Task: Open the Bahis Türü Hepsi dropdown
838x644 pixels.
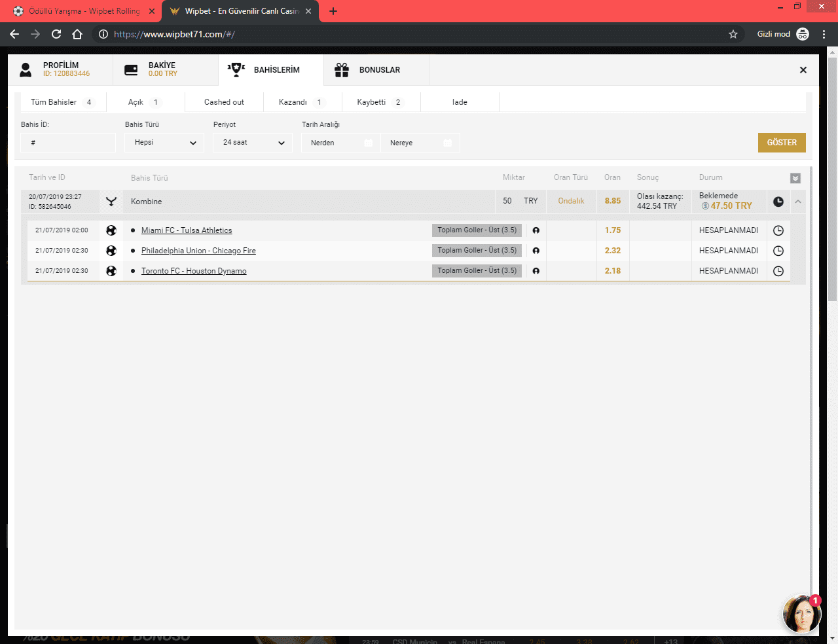Action: pos(164,143)
